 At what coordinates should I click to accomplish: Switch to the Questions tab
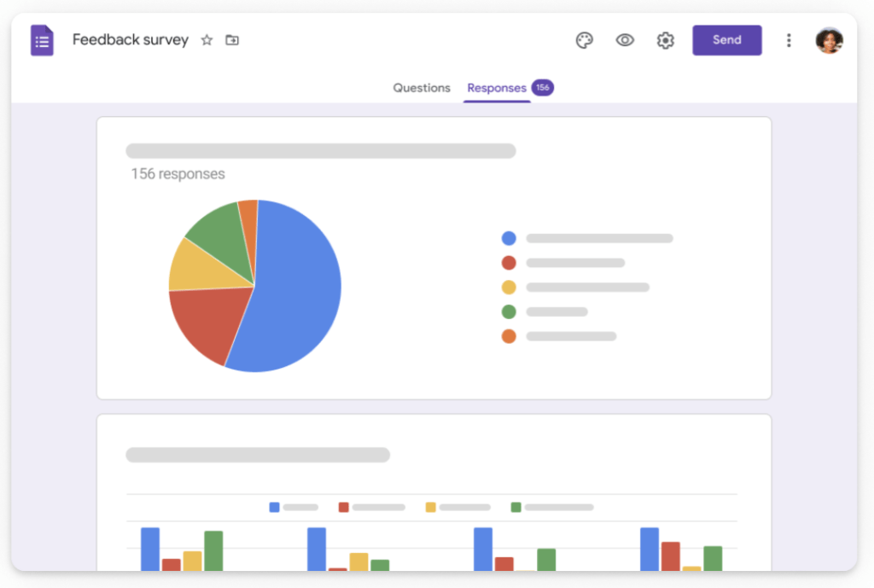(x=422, y=88)
